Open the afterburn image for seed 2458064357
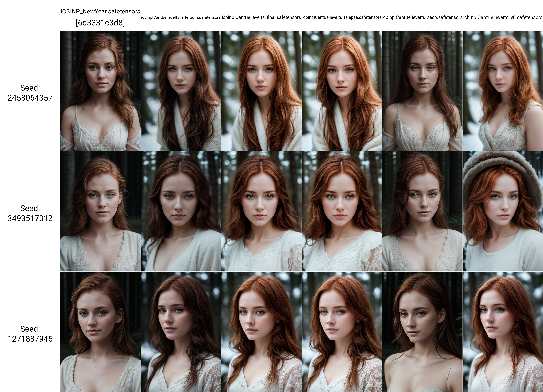Image resolution: width=543 pixels, height=392 pixels. pos(181,91)
